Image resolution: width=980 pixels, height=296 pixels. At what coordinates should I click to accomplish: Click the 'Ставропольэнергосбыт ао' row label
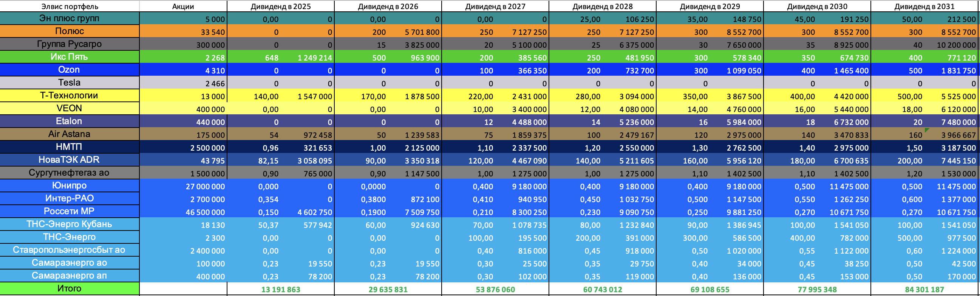(69, 250)
